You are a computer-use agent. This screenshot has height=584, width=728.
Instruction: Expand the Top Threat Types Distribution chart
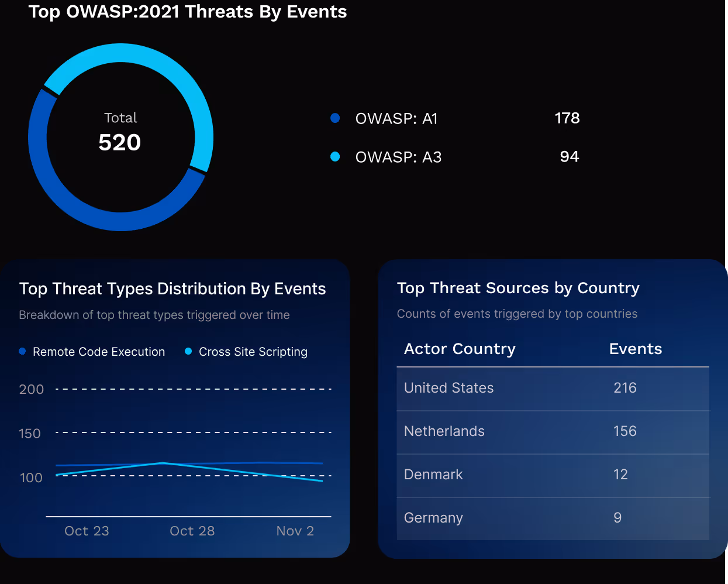[x=172, y=288]
